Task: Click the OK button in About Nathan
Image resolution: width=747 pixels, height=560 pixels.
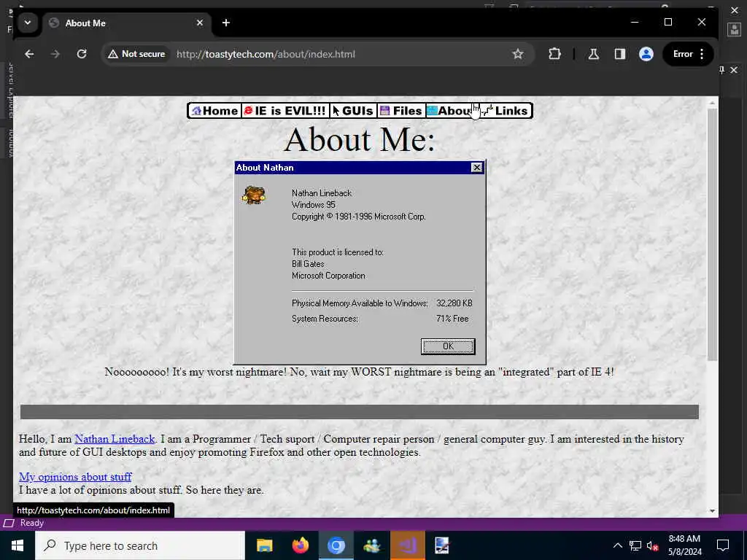Action: (x=448, y=346)
